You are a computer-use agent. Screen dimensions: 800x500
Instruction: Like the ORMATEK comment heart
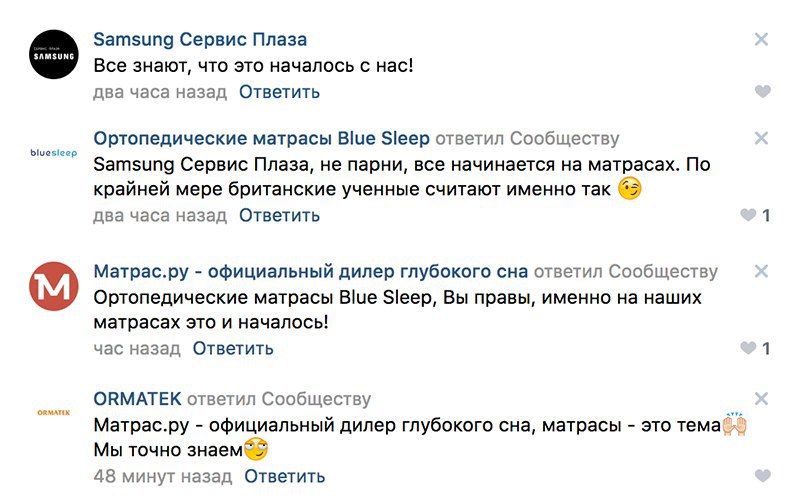[x=762, y=476]
